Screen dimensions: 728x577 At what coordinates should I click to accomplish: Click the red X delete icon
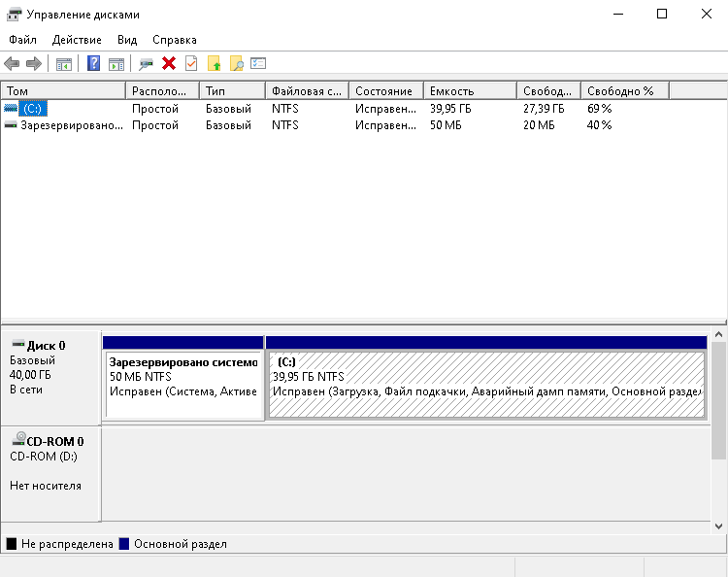coord(169,64)
